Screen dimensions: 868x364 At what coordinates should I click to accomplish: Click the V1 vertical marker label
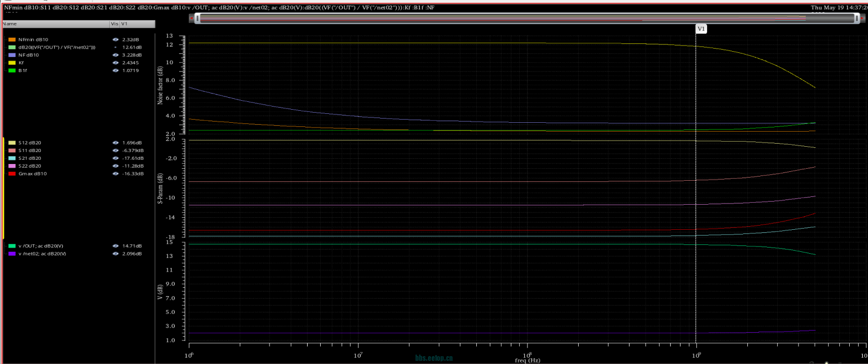click(x=701, y=29)
